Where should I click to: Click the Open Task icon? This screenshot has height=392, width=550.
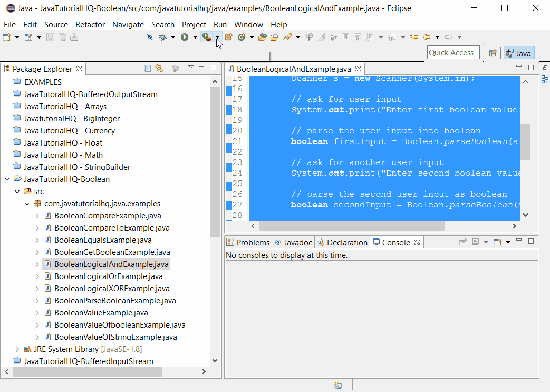(x=274, y=37)
